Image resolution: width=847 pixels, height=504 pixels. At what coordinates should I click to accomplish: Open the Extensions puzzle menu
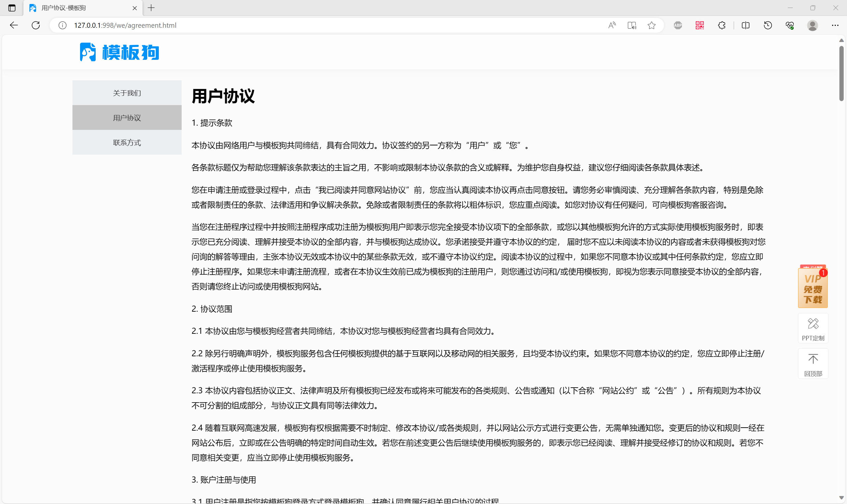click(x=722, y=25)
